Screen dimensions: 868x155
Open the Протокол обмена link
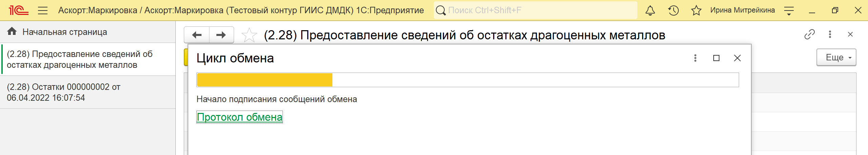239,117
